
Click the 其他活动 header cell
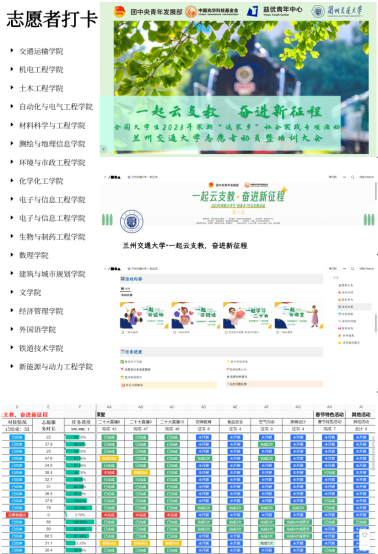tap(361, 414)
